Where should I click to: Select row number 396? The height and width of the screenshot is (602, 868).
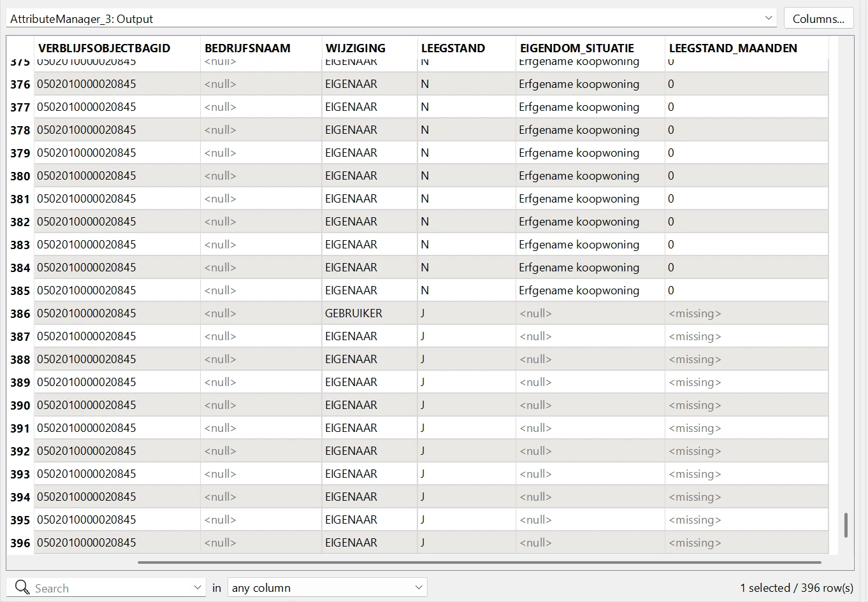coord(20,543)
